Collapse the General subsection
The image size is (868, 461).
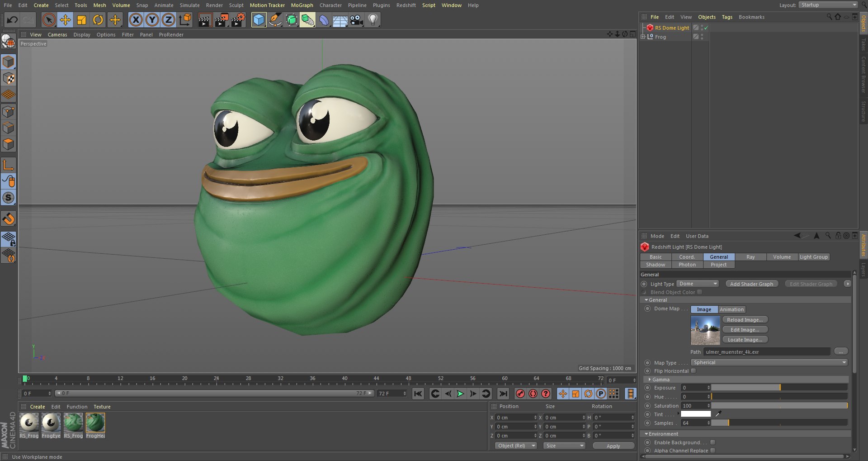click(646, 300)
